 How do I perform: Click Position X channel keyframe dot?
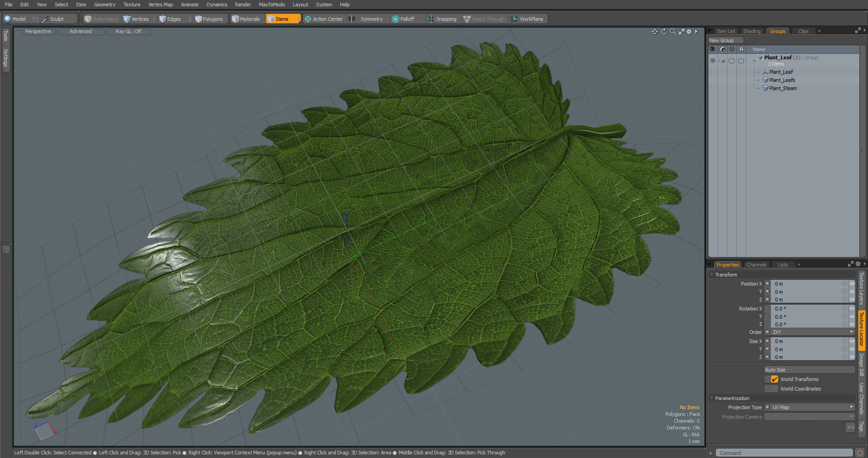pos(767,284)
